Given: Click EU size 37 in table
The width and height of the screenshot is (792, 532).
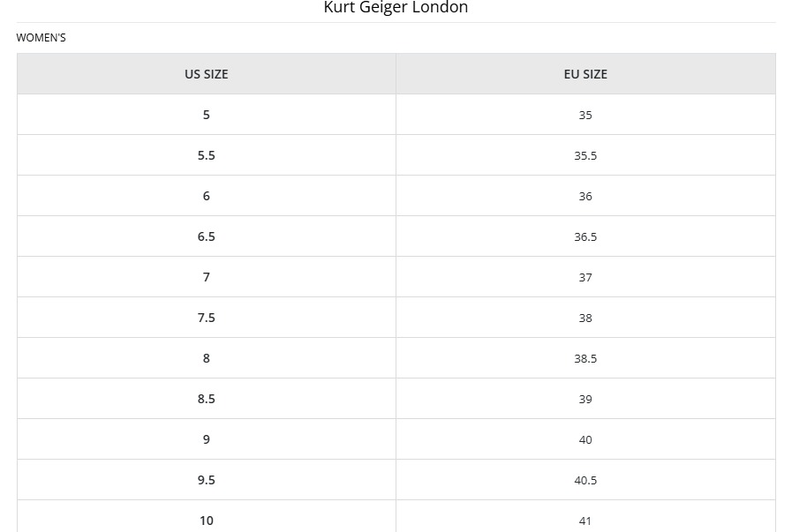Looking at the screenshot, I should coord(585,277).
